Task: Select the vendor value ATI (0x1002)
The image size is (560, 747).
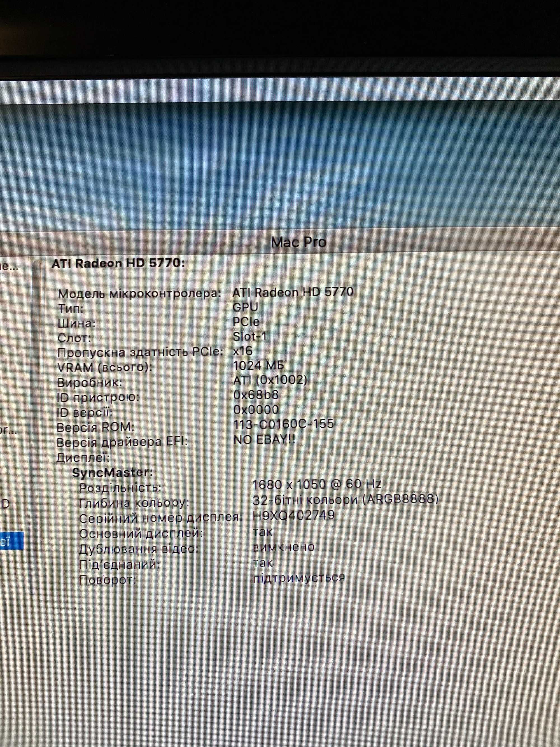Action: 270,380
